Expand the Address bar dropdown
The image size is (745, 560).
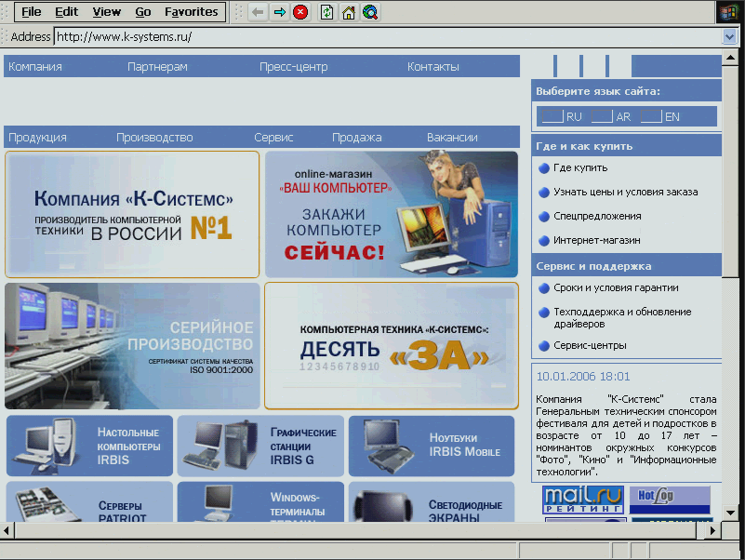729,36
